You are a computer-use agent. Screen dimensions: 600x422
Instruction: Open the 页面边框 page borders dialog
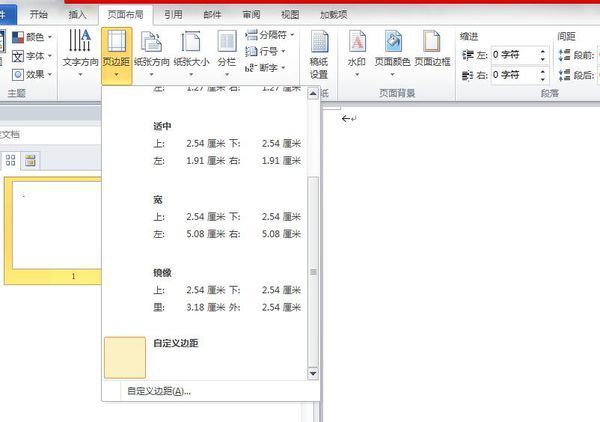pyautogui.click(x=432, y=53)
